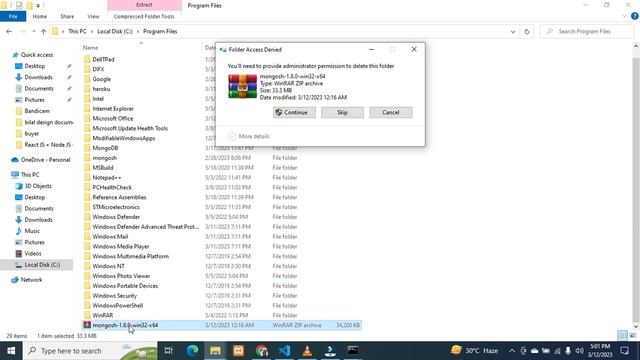Click This PC in address breadcrumb
The width and height of the screenshot is (640, 360).
[x=77, y=31]
